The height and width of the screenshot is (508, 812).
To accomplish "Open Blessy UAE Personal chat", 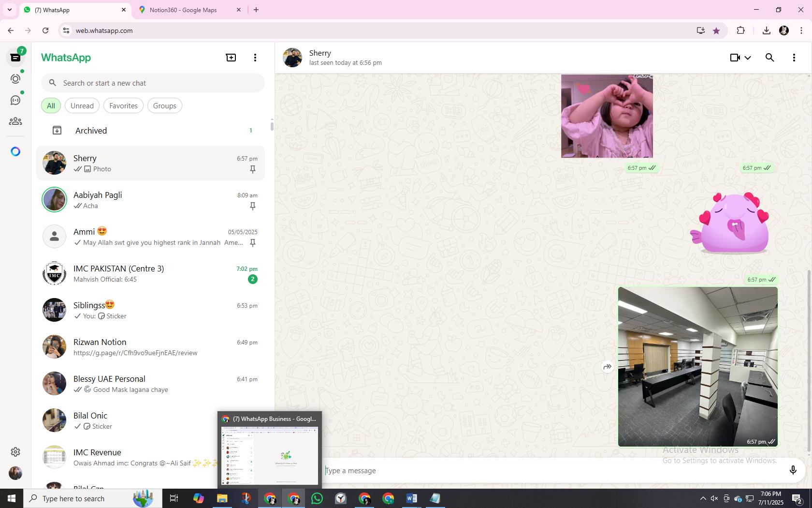I will [x=151, y=384].
